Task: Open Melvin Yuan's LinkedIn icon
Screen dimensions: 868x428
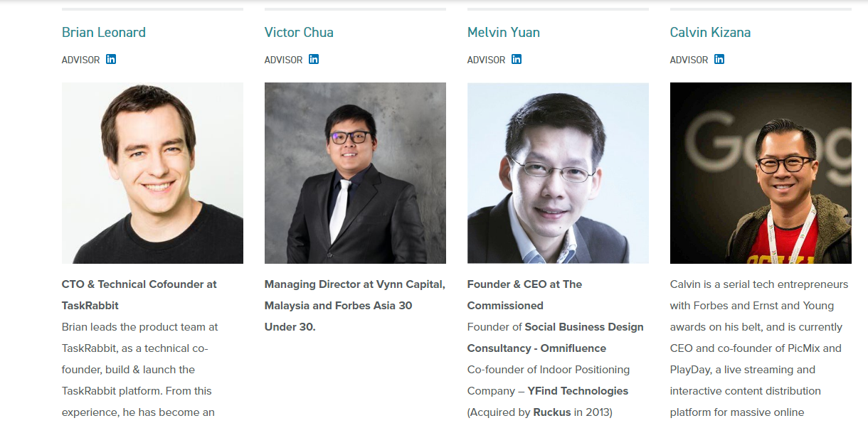Action: pyautogui.click(x=517, y=59)
